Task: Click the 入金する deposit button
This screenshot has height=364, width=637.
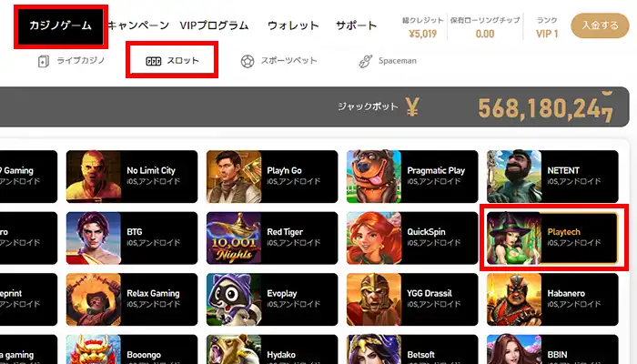Action: [600, 25]
